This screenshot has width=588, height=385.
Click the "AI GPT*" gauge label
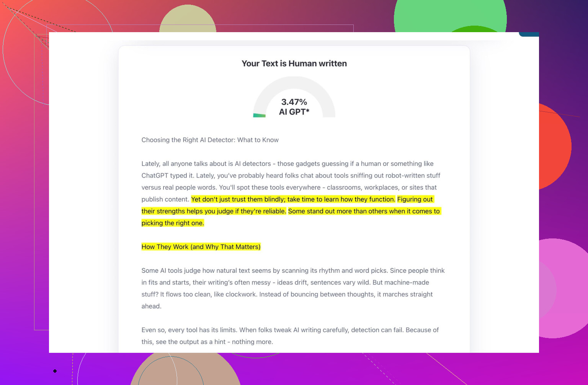294,112
